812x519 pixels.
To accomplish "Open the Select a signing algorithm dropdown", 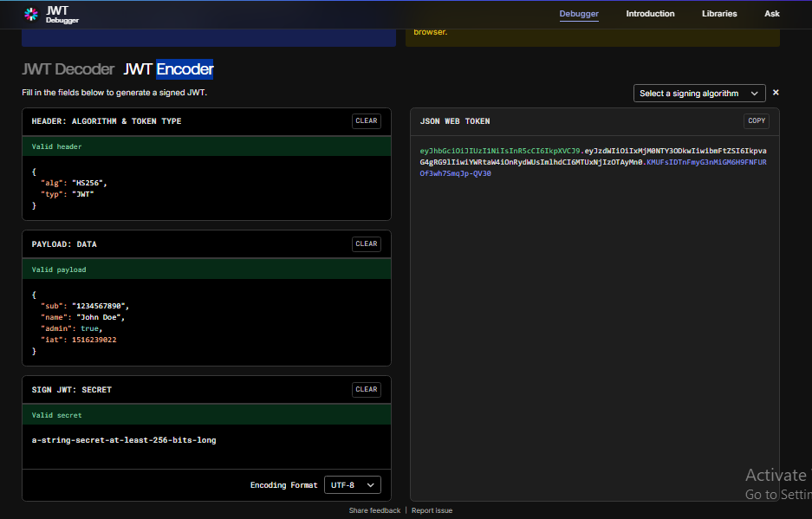I will tap(699, 94).
